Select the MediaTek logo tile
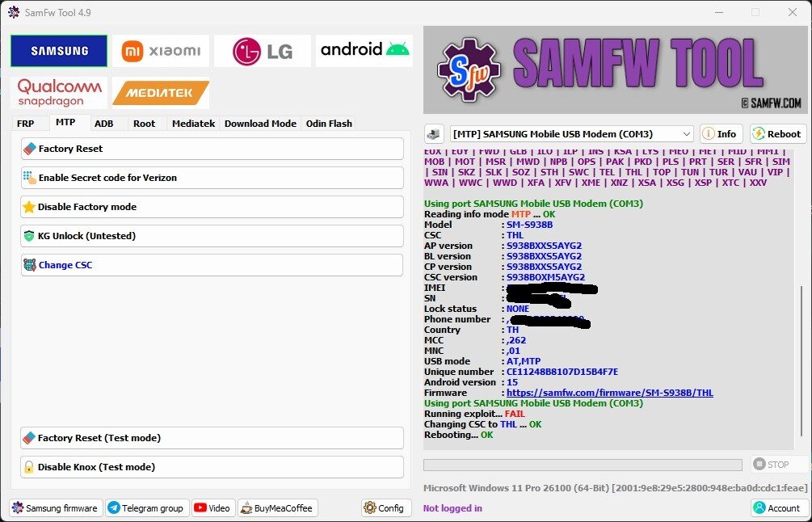The width and height of the screenshot is (812, 522). pos(161,92)
